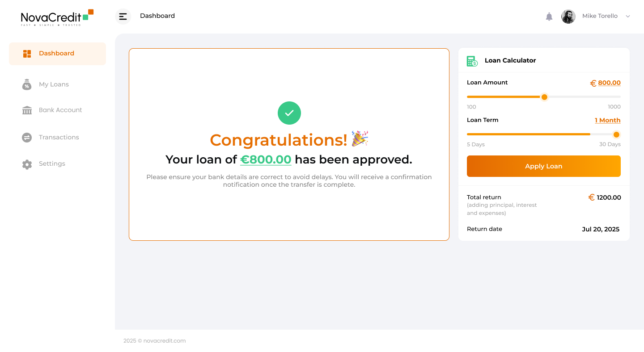Click the Loan Term slider handle

pyautogui.click(x=616, y=134)
